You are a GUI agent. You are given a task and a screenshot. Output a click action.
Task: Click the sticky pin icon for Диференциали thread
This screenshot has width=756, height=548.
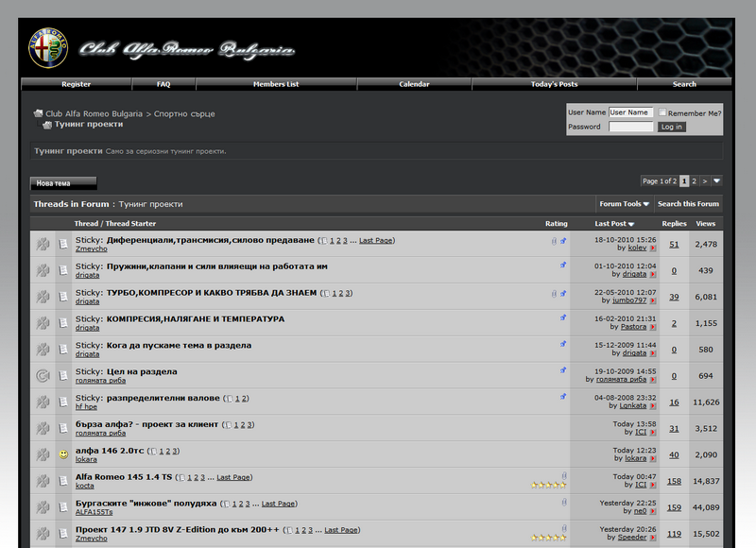[x=563, y=241]
